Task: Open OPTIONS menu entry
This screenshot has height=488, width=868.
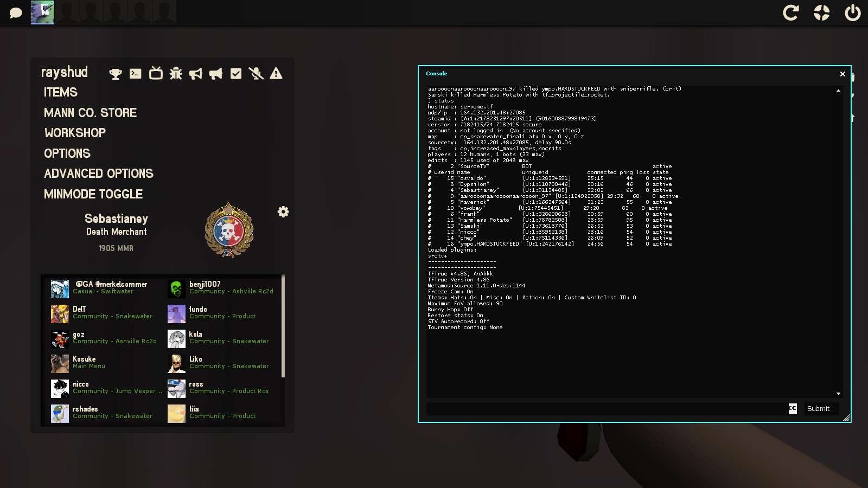Action: [67, 153]
